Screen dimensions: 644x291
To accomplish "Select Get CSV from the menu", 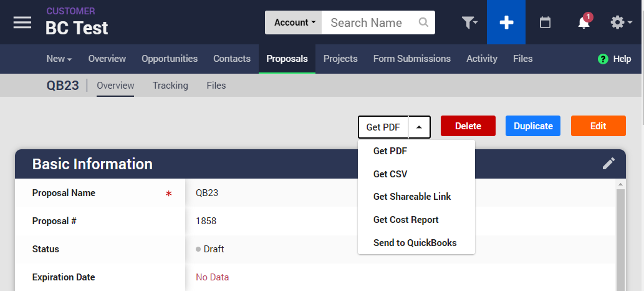I will coord(390,174).
